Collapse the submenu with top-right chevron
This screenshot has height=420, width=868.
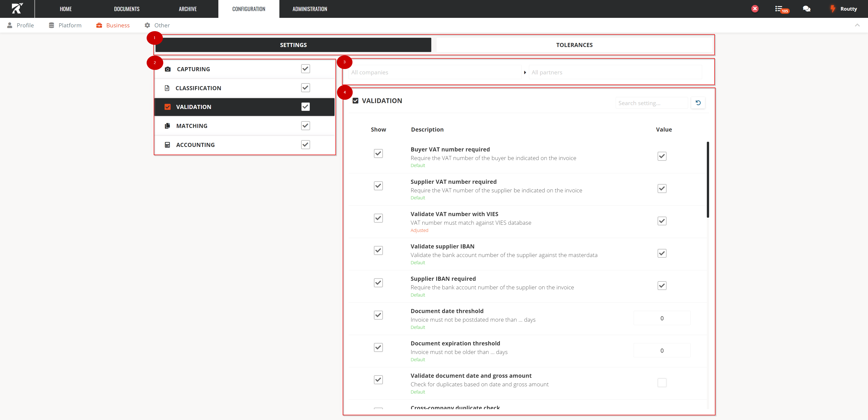tap(857, 25)
